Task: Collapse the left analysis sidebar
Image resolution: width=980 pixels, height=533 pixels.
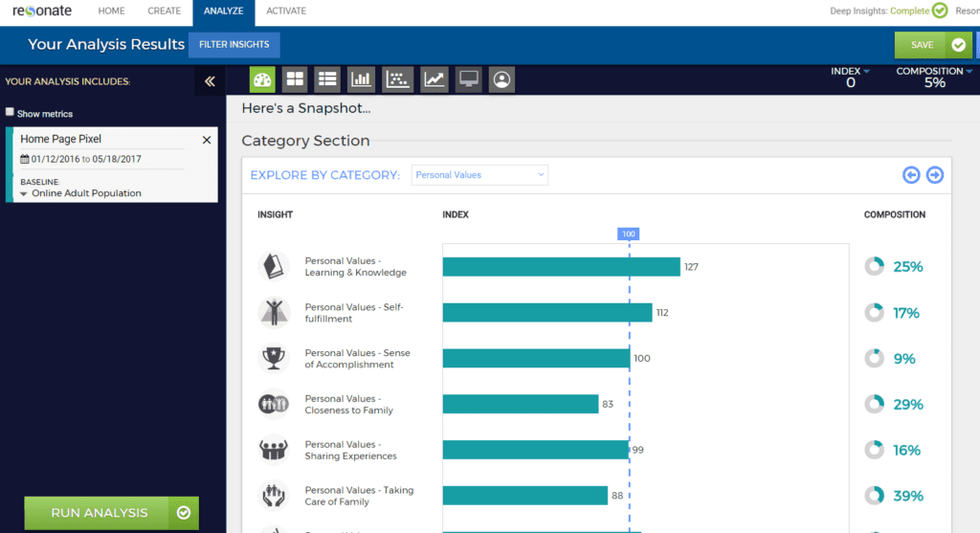Action: (210, 81)
